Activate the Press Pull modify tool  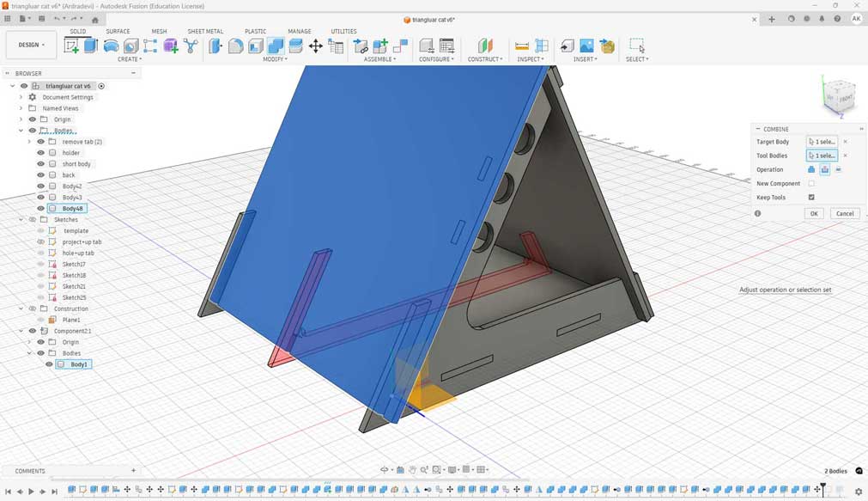pos(214,46)
